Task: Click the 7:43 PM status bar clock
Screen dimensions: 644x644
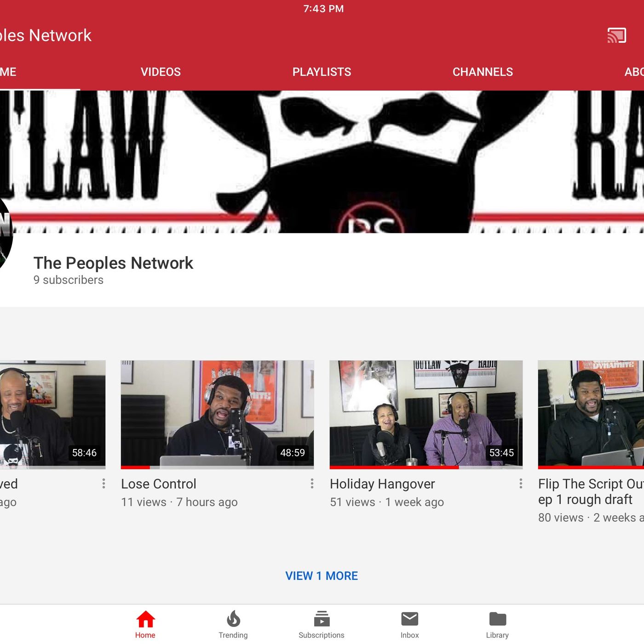Action: [323, 9]
